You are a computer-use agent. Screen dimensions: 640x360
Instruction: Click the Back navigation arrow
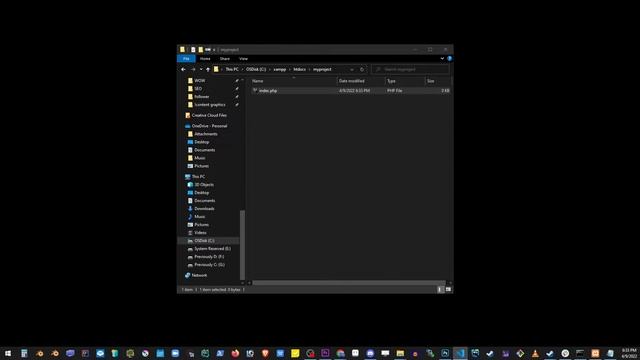coord(183,69)
